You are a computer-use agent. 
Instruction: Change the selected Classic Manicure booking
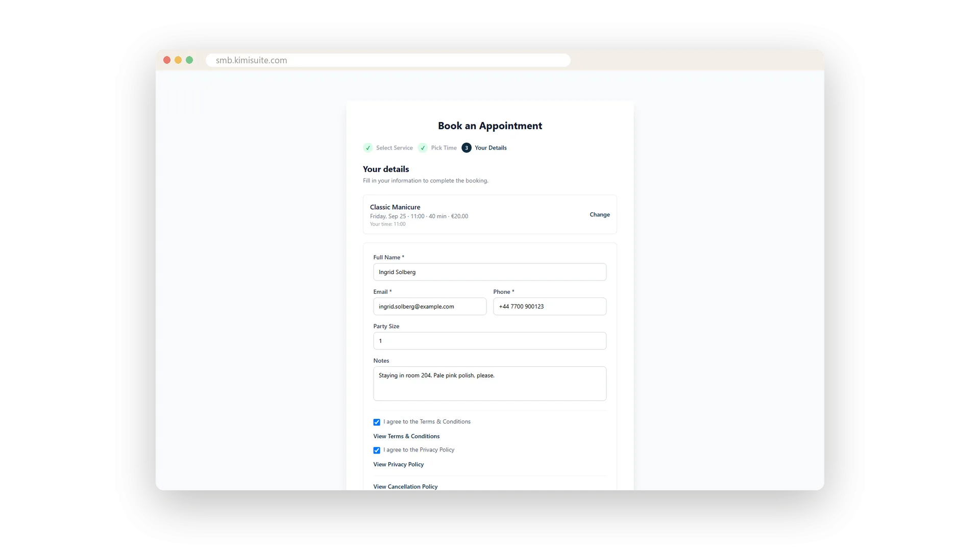click(x=600, y=215)
